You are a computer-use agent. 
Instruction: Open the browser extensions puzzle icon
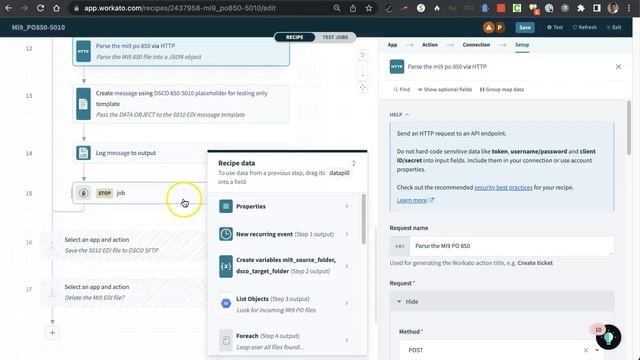pyautogui.click(x=581, y=8)
